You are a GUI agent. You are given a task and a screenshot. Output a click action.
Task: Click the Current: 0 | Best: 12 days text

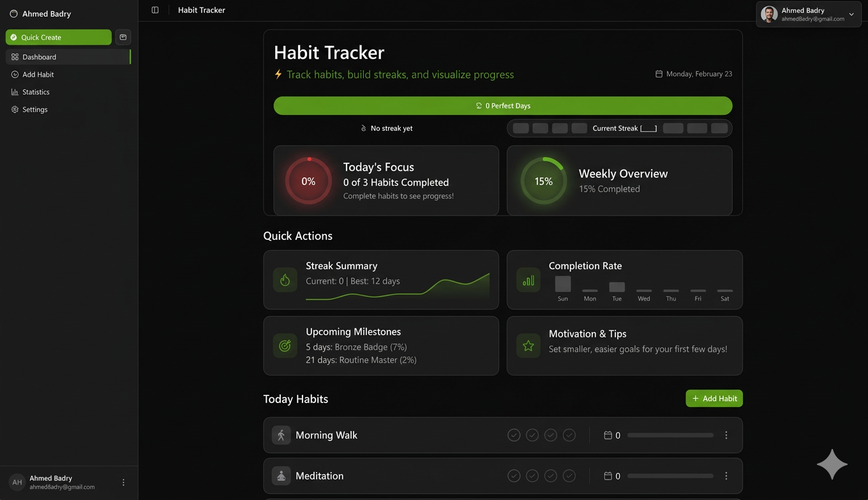click(x=353, y=281)
